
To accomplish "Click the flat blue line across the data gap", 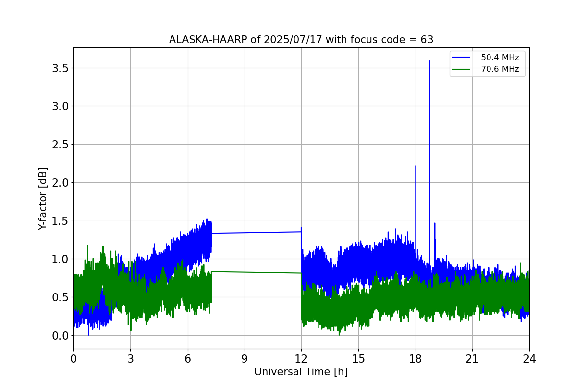I will click(256, 233).
